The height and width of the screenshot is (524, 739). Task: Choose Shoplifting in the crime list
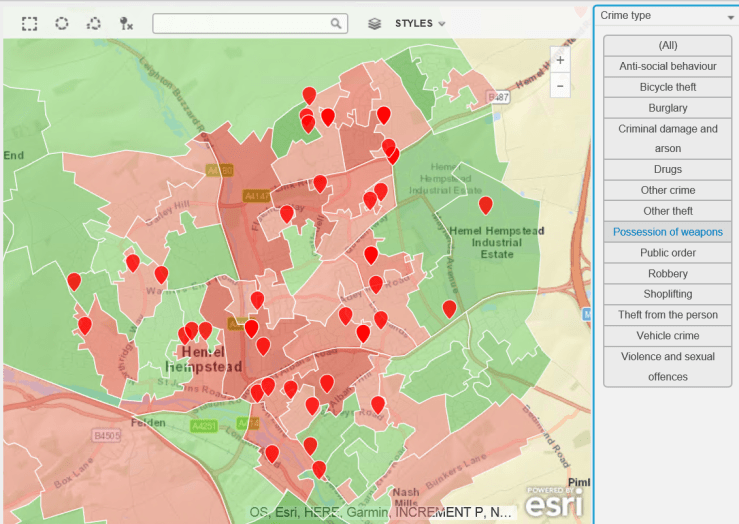(x=667, y=294)
